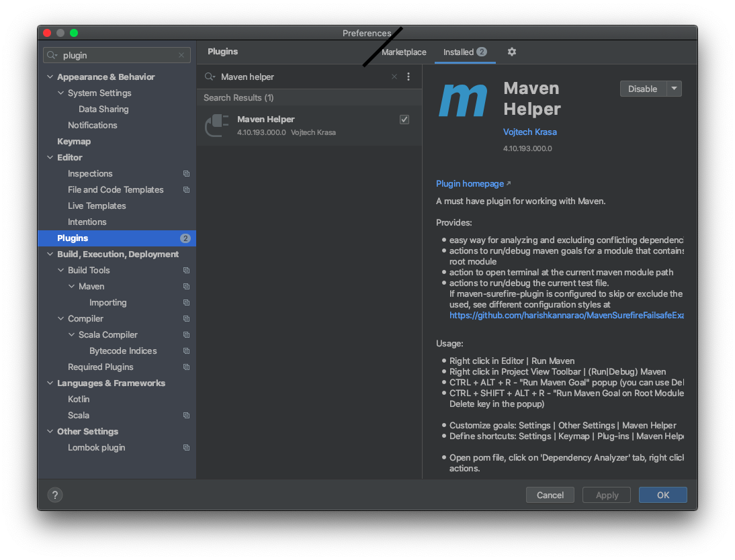735x560 pixels.
Task: Click version text 4.10.193.000.0 under author link
Action: pyautogui.click(x=527, y=148)
